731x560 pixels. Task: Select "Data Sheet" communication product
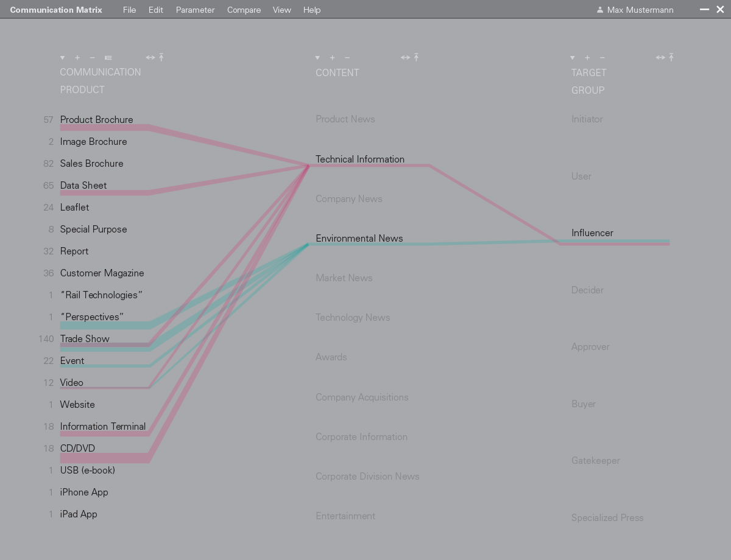[x=83, y=186]
